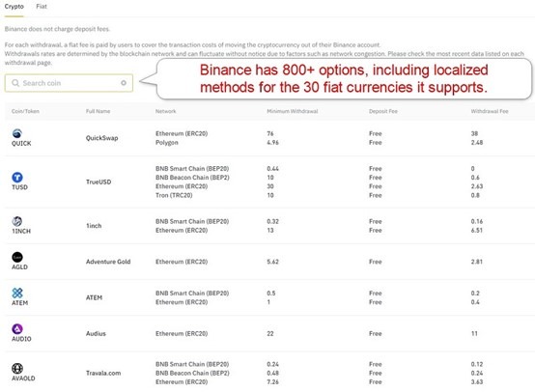Click Ethereum (ERC20) in Audius row
Image resolution: width=535 pixels, height=392 pixels.
click(x=182, y=334)
